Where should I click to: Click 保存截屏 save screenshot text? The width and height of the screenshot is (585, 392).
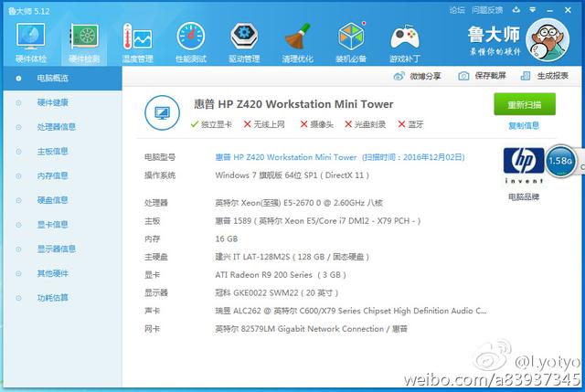coord(490,76)
